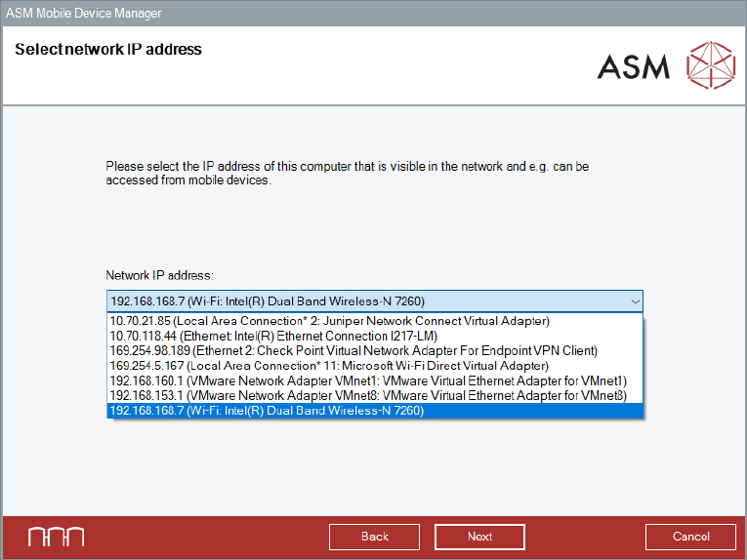Select 169.254.5.167 Wi-Fi Direct Virtual Adapter

pos(375,366)
